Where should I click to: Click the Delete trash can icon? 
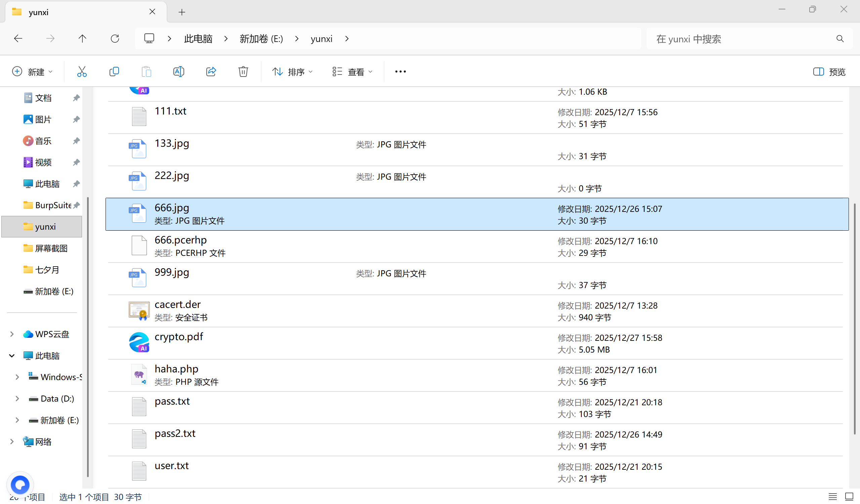click(243, 72)
